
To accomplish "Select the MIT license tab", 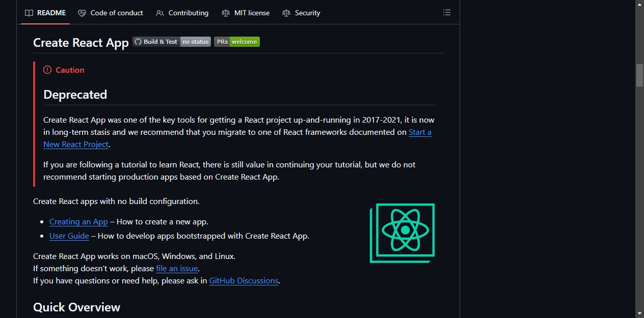I will coord(246,13).
